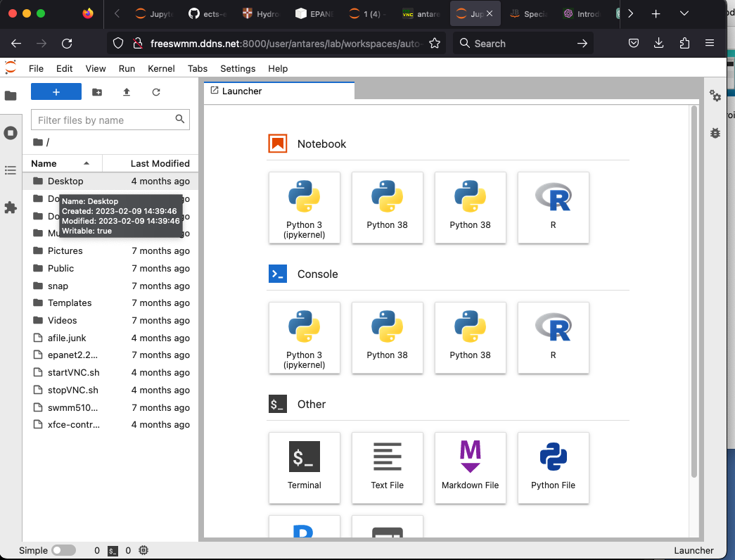Select the startVNC.sh file

pos(110,372)
